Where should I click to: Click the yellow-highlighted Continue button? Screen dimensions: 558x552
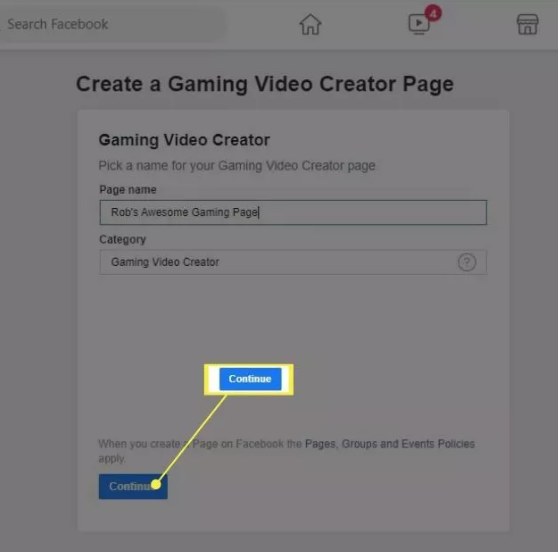pos(250,379)
